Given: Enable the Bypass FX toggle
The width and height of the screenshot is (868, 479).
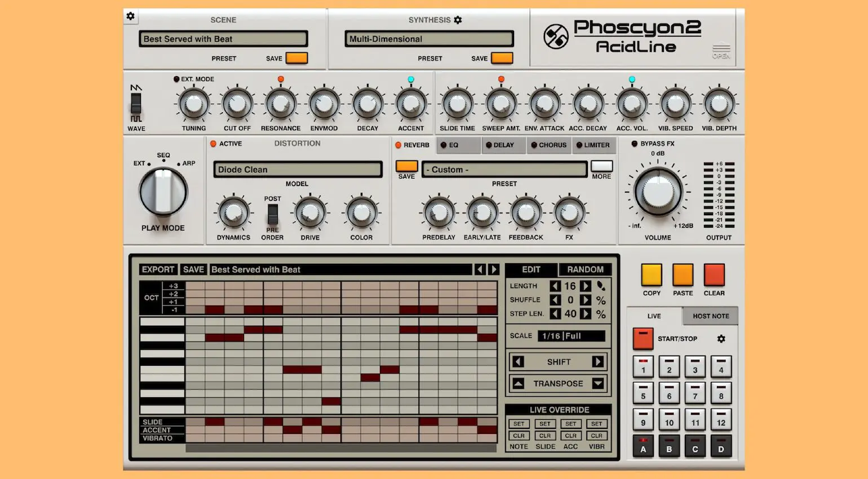Looking at the screenshot, I should [635, 144].
